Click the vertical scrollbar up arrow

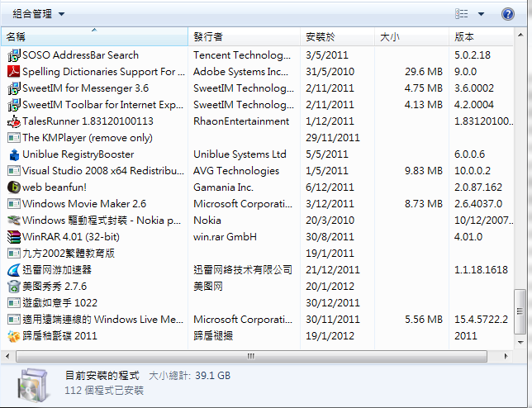(520, 35)
